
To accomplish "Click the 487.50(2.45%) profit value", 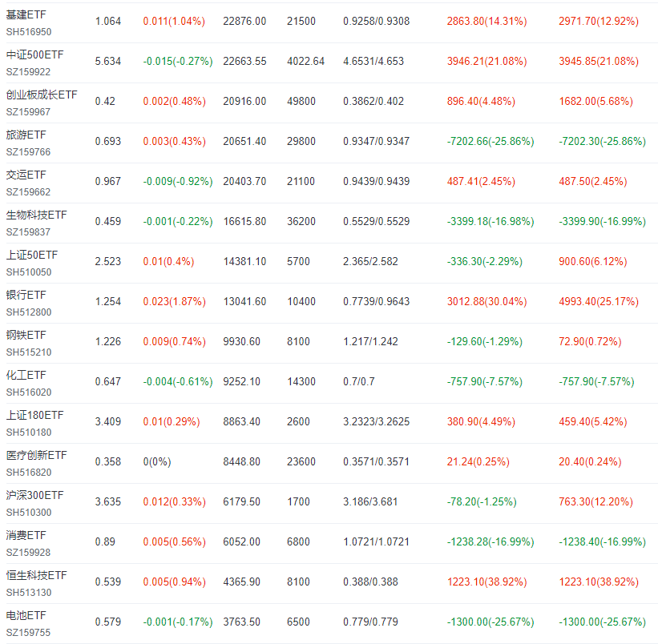I will coord(593,181).
